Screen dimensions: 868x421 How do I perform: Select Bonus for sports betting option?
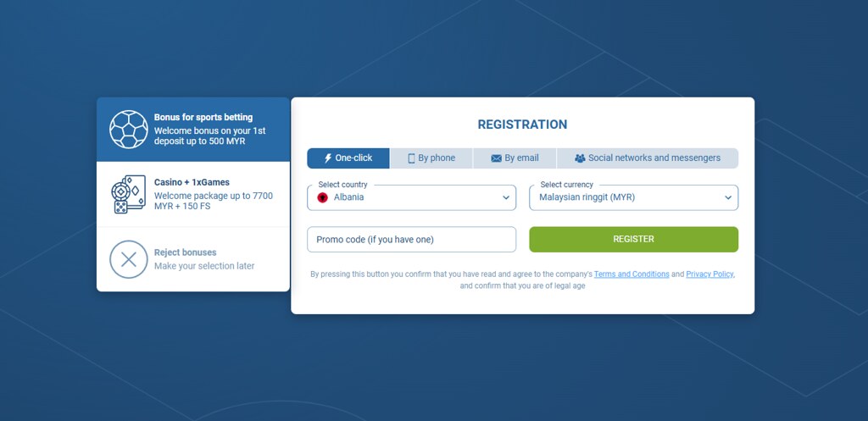pos(193,130)
